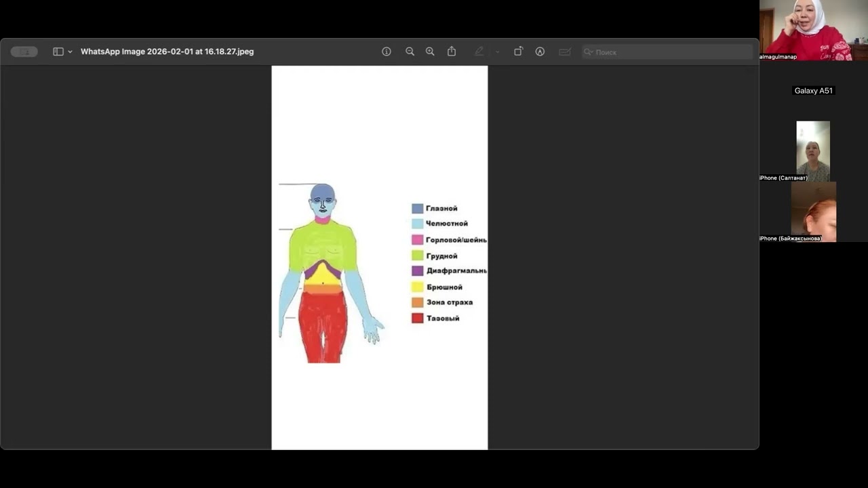Rotate the image with the rotate icon
The image size is (868, 488).
518,52
